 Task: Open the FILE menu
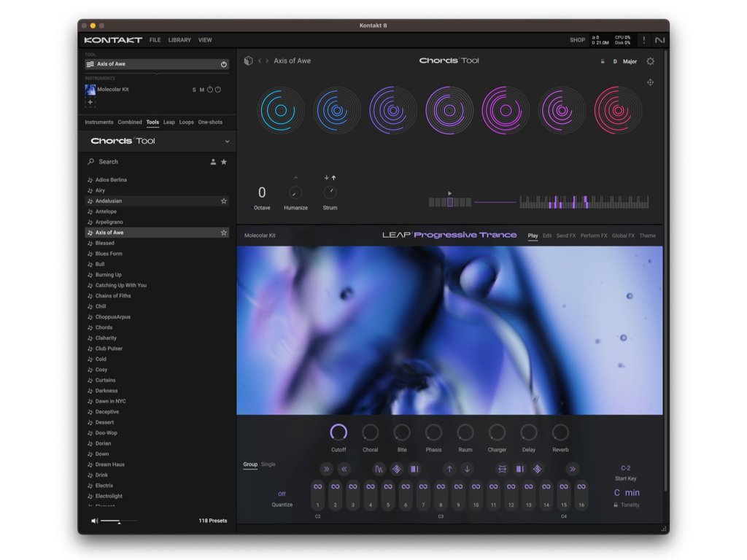[155, 40]
